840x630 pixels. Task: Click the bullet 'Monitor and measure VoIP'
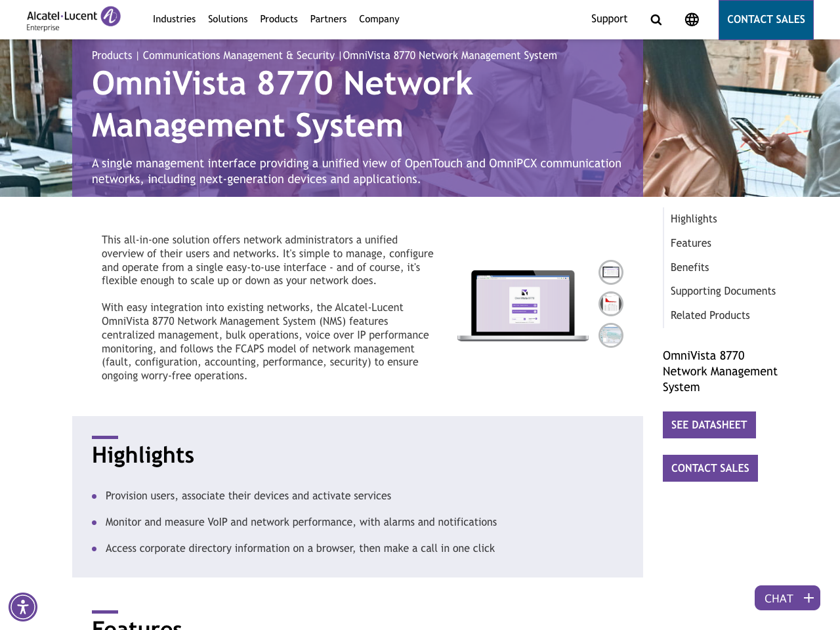(x=301, y=522)
